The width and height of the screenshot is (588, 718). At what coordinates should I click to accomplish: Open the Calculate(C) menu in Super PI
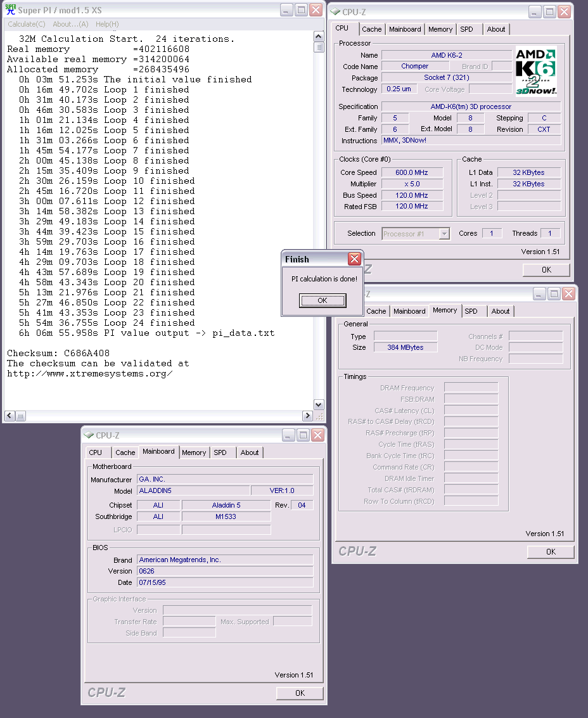point(27,24)
